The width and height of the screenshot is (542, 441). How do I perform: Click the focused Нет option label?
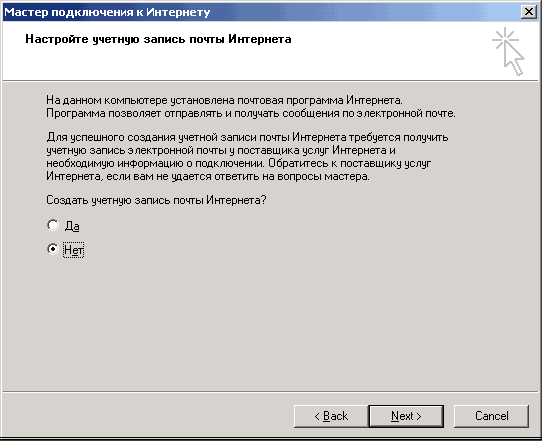[73, 250]
